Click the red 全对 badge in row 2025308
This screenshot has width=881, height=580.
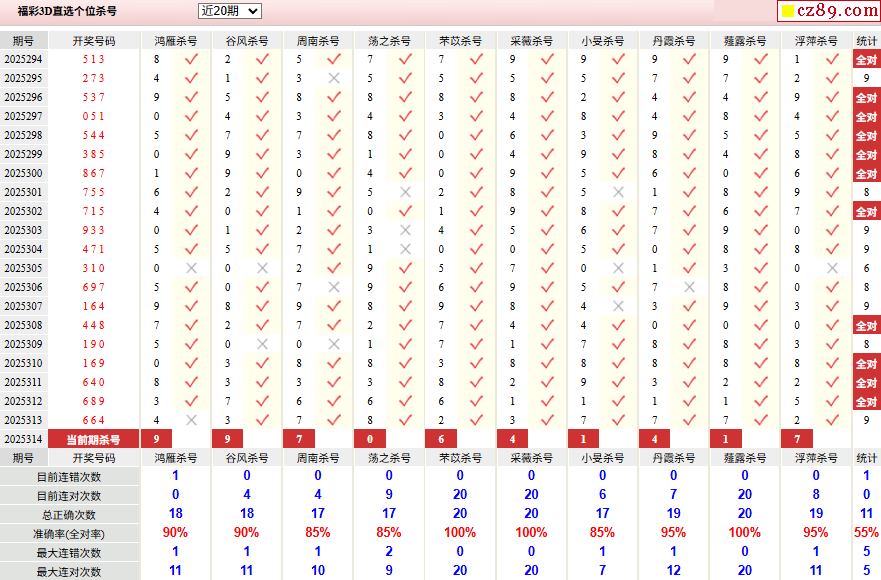coord(866,326)
